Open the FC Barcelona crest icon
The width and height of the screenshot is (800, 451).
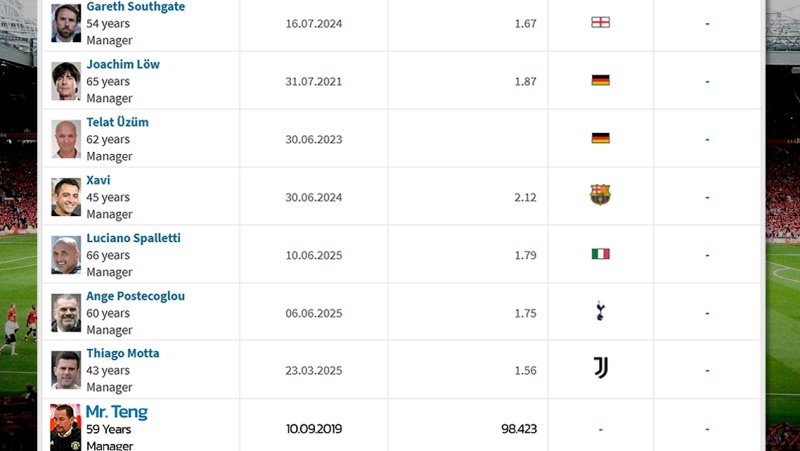click(x=601, y=195)
